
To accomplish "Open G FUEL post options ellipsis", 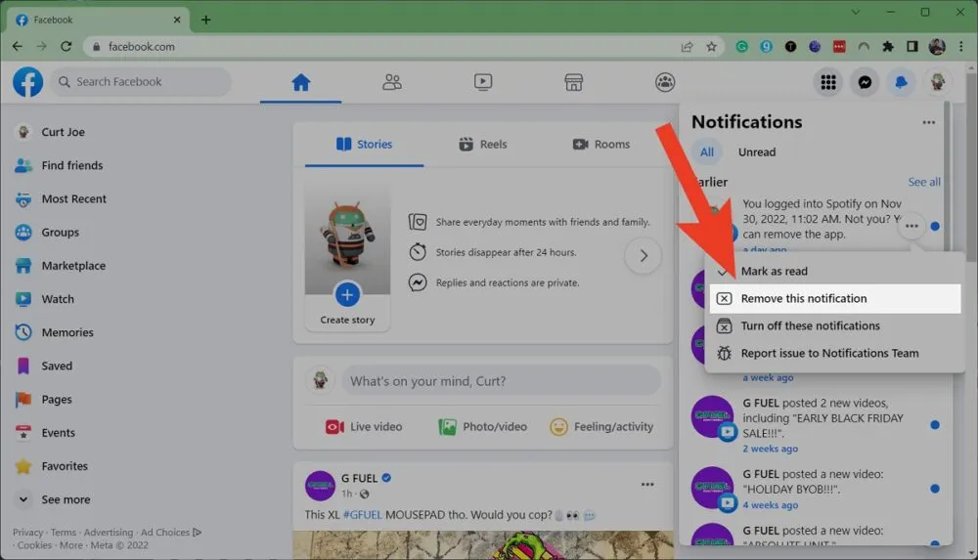I will coord(647,485).
